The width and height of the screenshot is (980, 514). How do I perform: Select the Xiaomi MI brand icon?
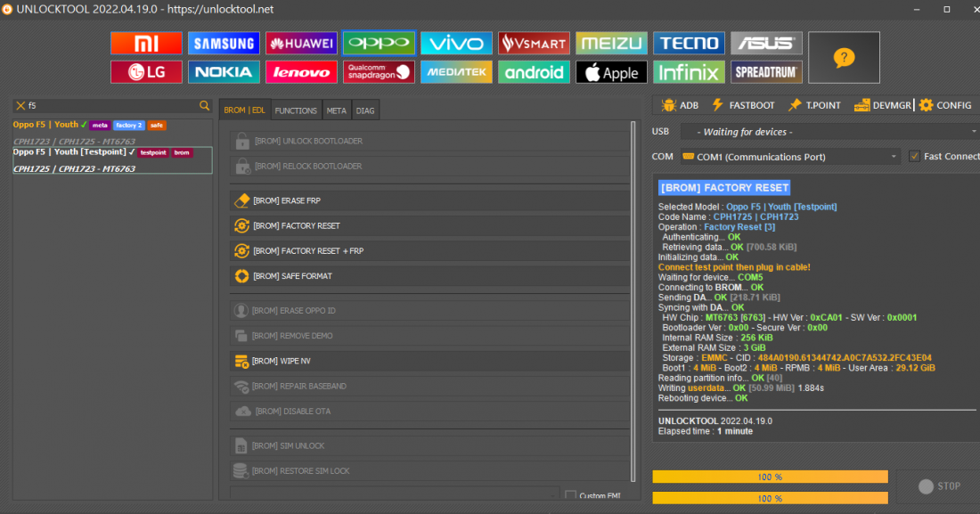tap(146, 43)
